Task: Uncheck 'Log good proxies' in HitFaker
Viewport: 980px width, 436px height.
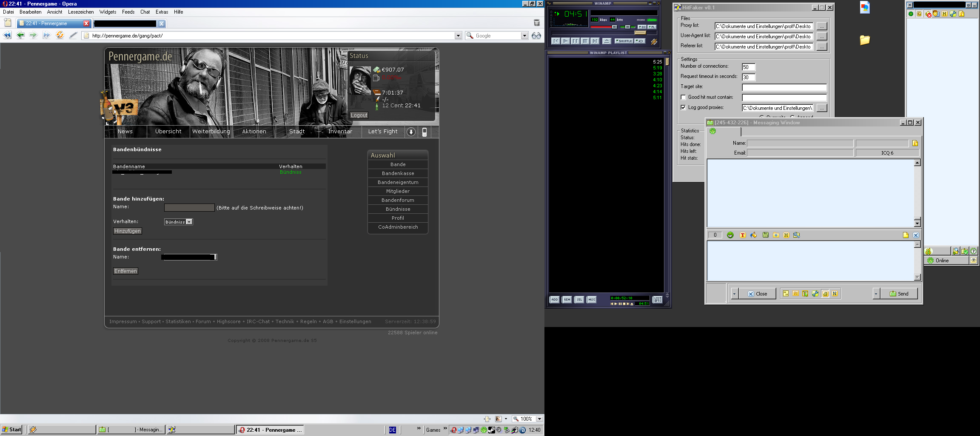Action: click(x=683, y=108)
